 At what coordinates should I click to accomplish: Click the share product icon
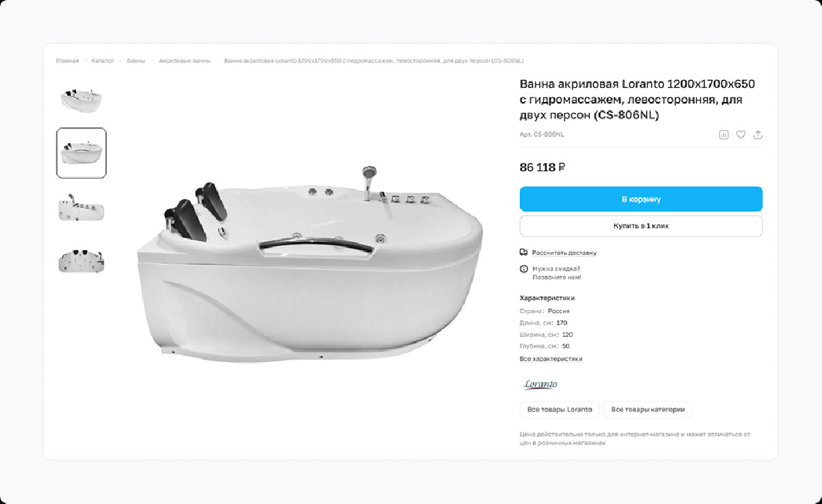pyautogui.click(x=758, y=135)
